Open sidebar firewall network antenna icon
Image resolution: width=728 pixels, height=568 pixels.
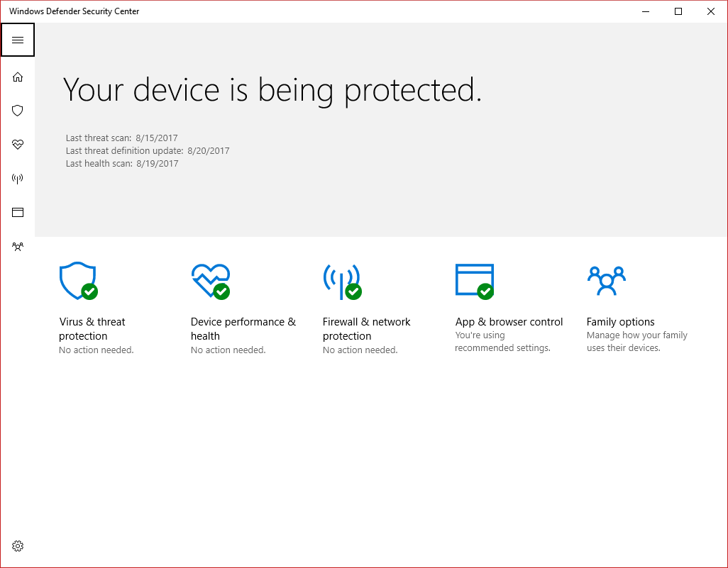coord(18,178)
